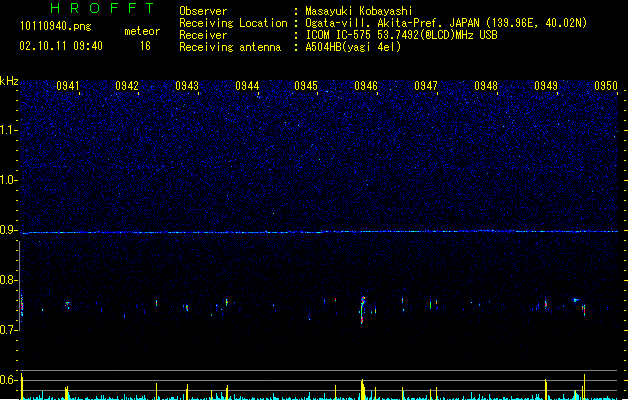Image resolution: width=629 pixels, height=400 pixels.
Task: Click the "Receiving Location" label
Action: tap(233, 23)
